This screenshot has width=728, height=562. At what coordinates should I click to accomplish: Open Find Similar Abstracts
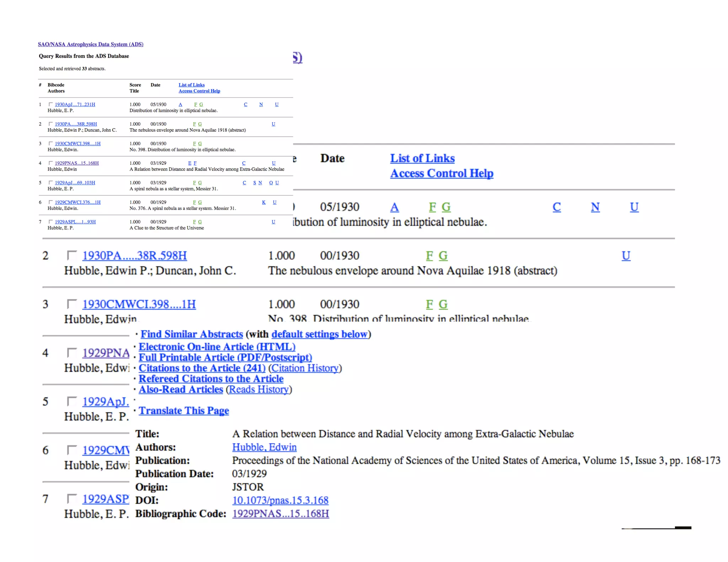click(x=192, y=334)
